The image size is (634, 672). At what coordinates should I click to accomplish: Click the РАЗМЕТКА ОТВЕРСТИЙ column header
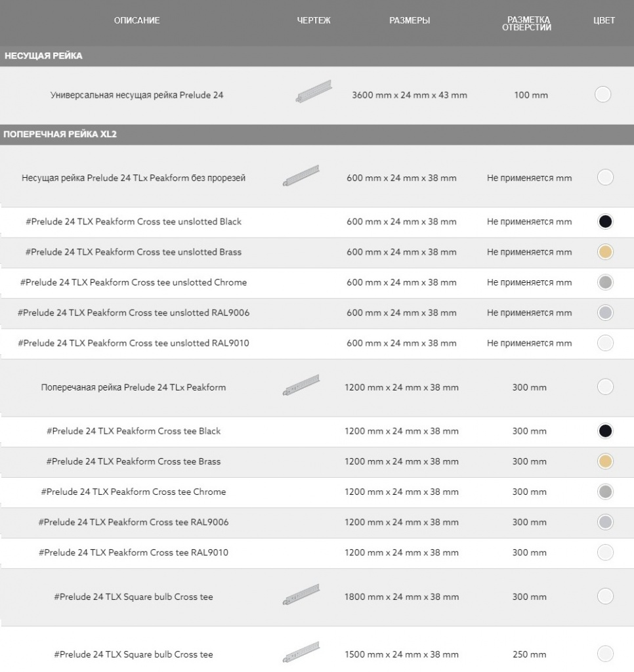tap(527, 24)
